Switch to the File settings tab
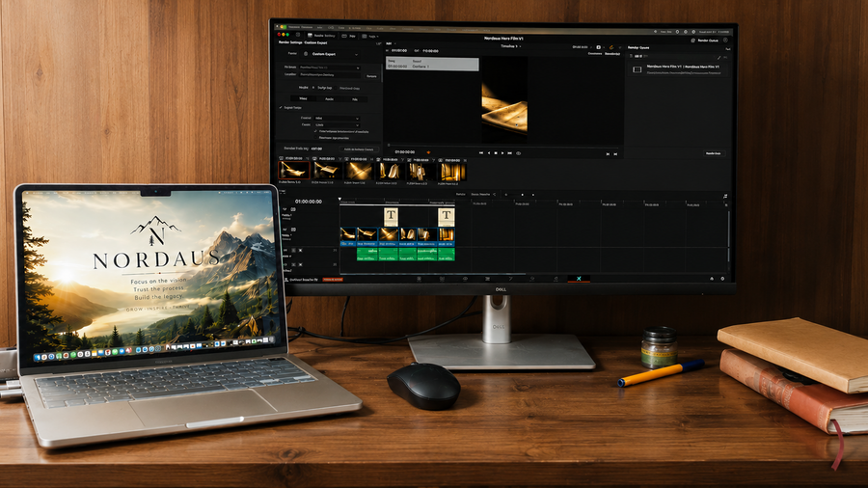 tap(355, 99)
